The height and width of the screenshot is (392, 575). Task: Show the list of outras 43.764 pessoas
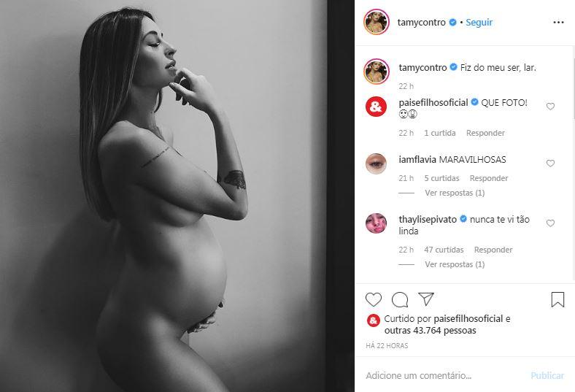point(430,331)
